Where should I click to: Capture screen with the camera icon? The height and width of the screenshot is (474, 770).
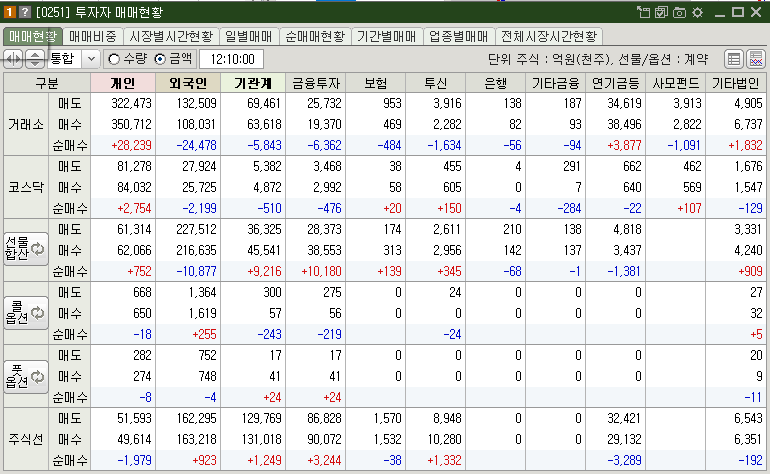pos(679,12)
